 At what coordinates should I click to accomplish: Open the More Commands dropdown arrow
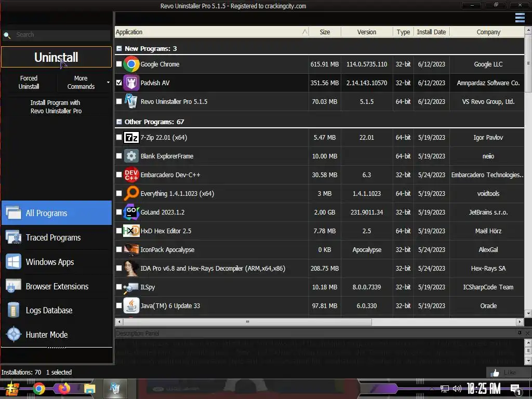(108, 83)
